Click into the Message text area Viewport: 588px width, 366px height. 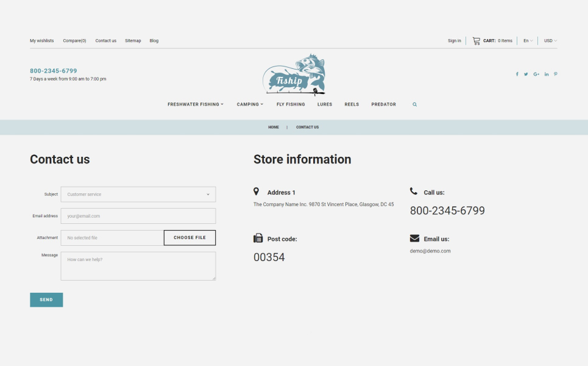click(x=138, y=266)
